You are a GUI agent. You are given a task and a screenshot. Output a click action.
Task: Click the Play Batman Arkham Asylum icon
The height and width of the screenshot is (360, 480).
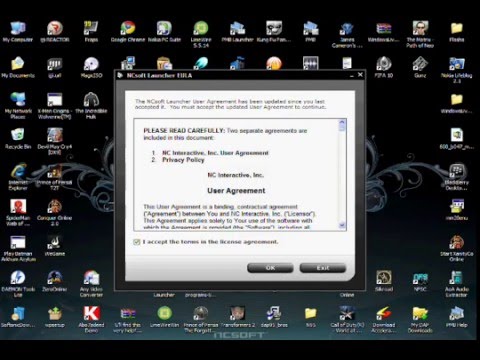[18, 248]
